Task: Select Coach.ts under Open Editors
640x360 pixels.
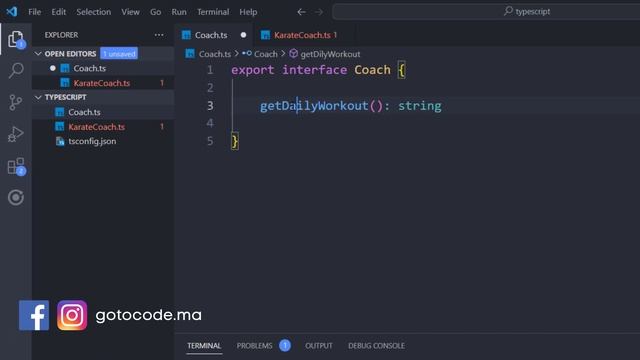Action: pyautogui.click(x=103, y=68)
